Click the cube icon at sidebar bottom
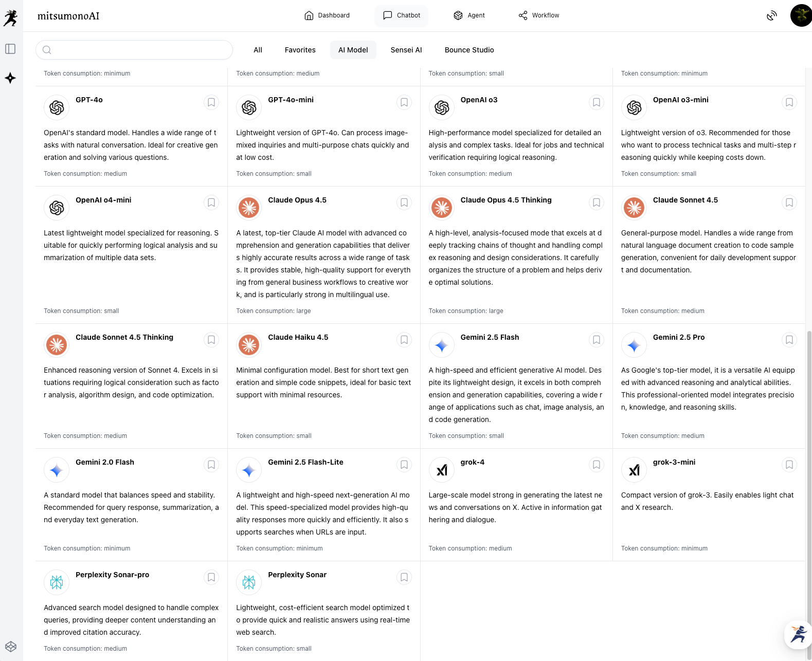 point(11,647)
